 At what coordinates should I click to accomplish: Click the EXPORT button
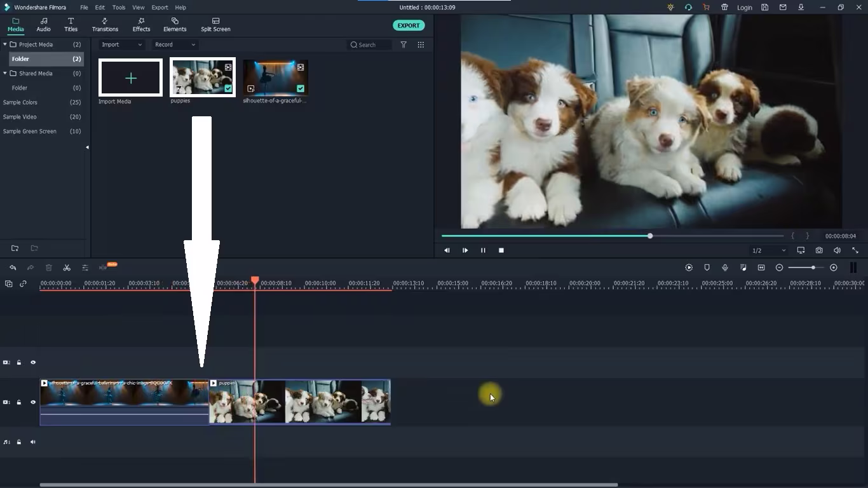point(409,25)
